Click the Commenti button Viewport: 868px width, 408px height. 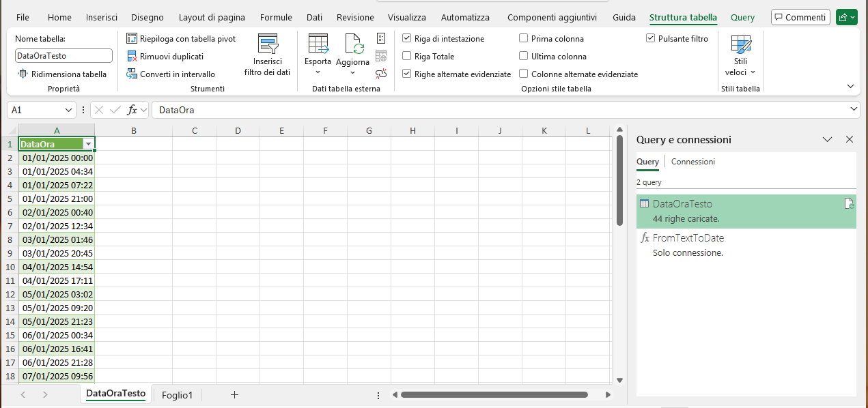click(800, 17)
